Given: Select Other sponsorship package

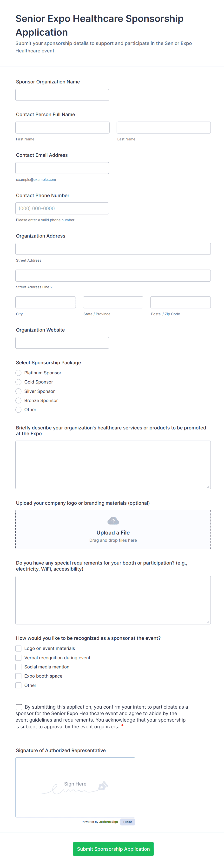Looking at the screenshot, I should (x=19, y=410).
